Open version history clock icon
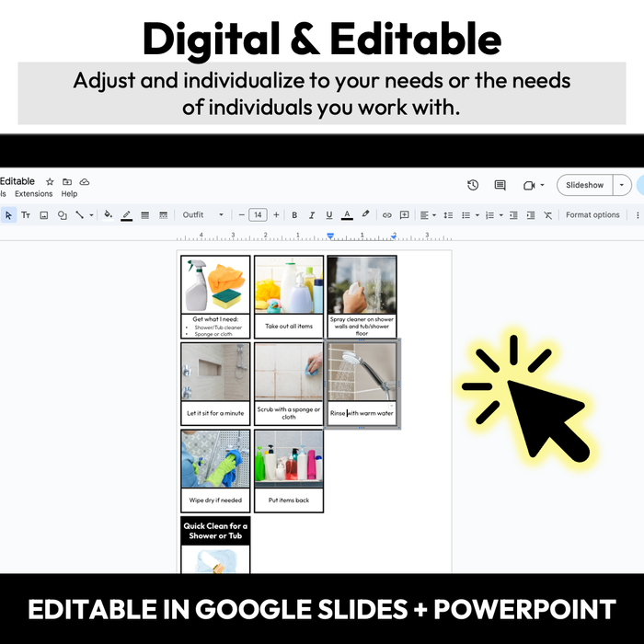 [473, 185]
